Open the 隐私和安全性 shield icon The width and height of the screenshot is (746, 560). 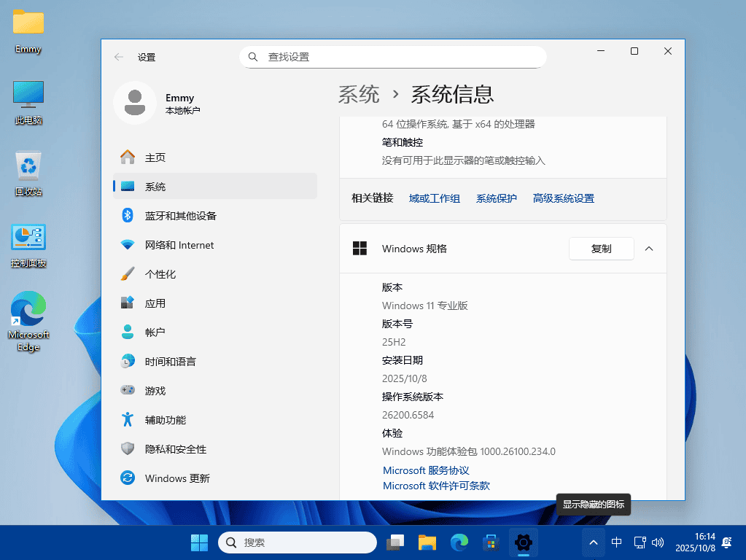pyautogui.click(x=128, y=448)
